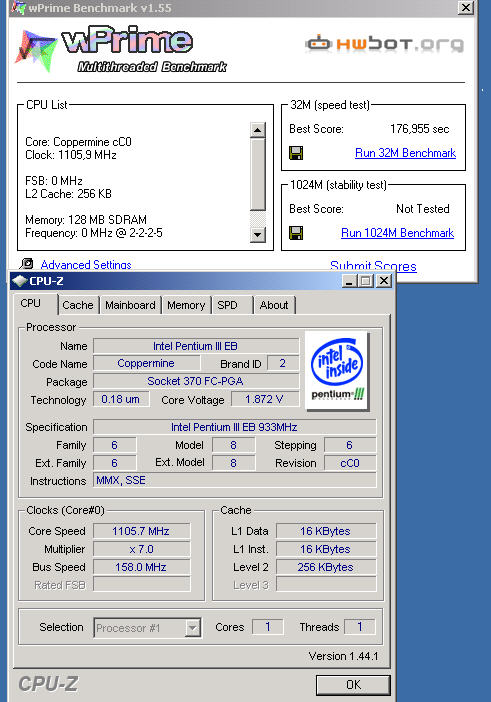Click the Threads count value

point(359,627)
